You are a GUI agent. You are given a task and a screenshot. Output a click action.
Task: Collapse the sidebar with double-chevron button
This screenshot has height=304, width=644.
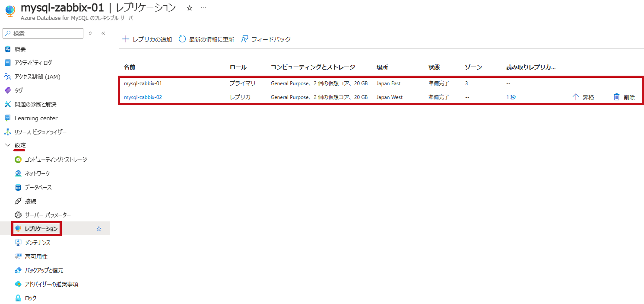[x=103, y=33]
